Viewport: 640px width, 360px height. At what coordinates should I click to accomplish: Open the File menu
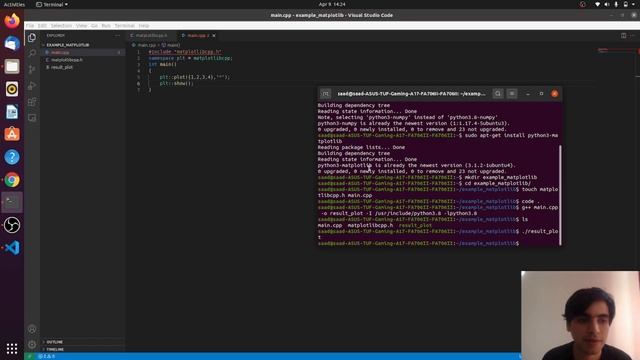coord(31,26)
